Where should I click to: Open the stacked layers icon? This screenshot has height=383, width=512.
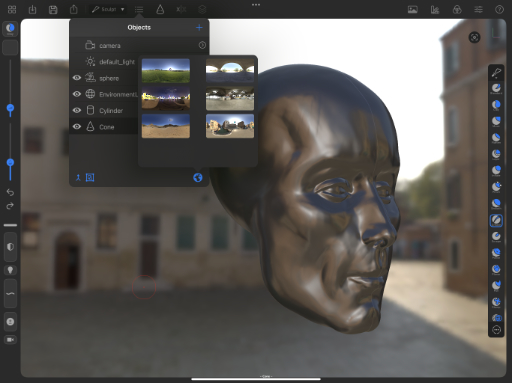coord(202,9)
